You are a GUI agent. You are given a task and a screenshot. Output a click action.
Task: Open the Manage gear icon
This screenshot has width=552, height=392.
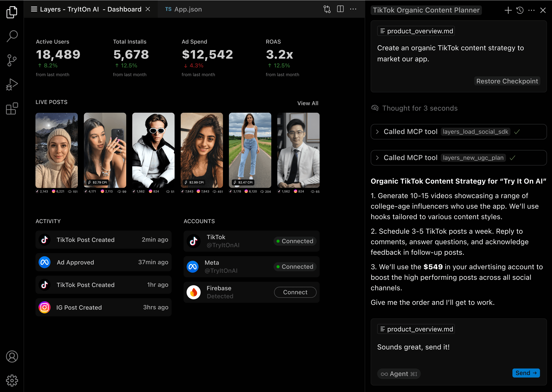point(12,381)
